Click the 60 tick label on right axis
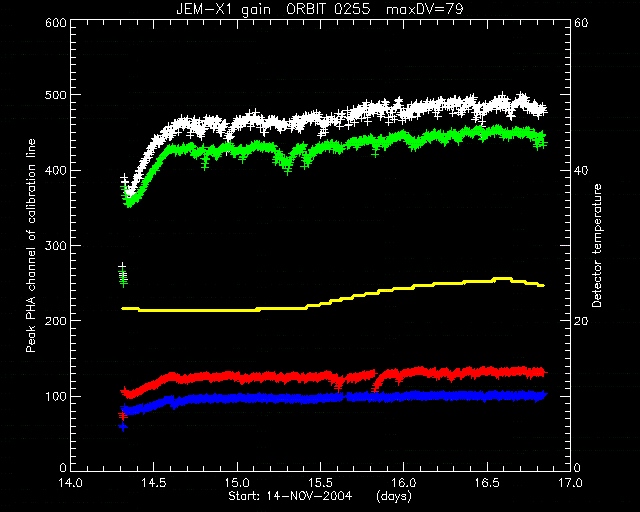Screen dimensions: 640x512 point(581,23)
